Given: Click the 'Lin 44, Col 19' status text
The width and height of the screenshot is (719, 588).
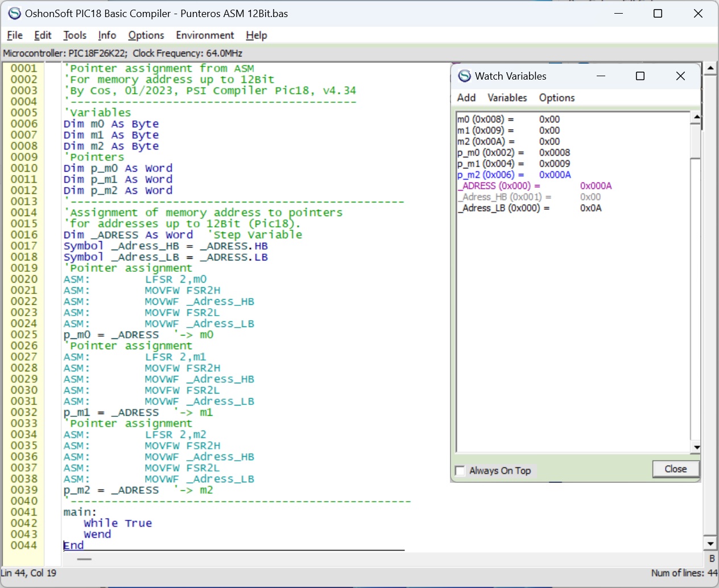Looking at the screenshot, I should click(29, 573).
